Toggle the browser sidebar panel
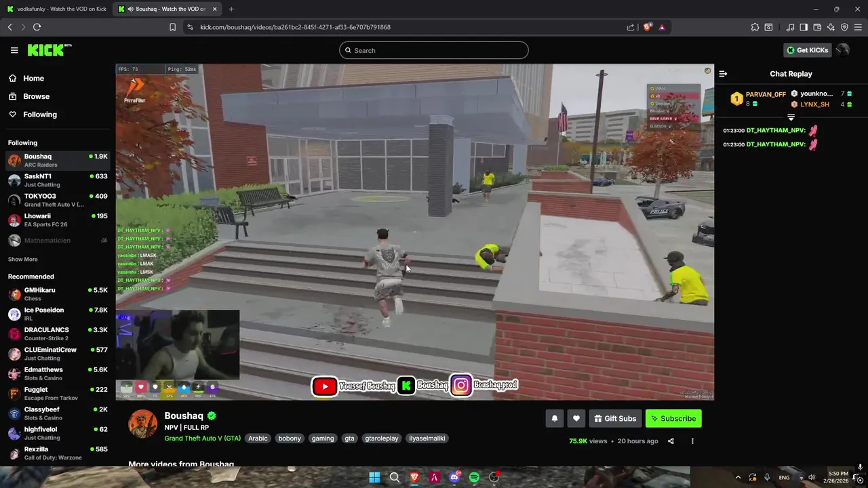The width and height of the screenshot is (868, 488). 804,27
